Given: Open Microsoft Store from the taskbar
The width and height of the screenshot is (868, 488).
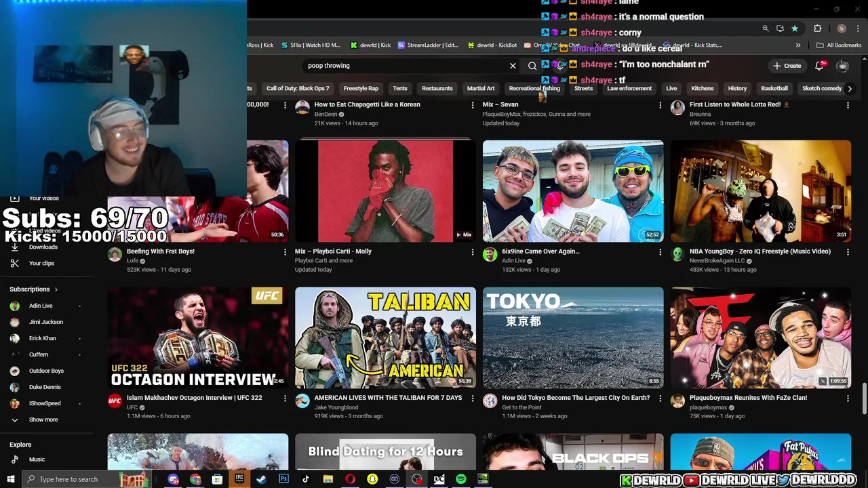Looking at the screenshot, I should pyautogui.click(x=217, y=479).
